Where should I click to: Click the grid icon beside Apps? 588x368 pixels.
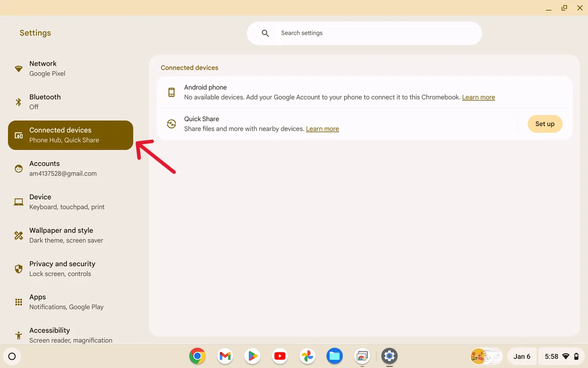18,302
